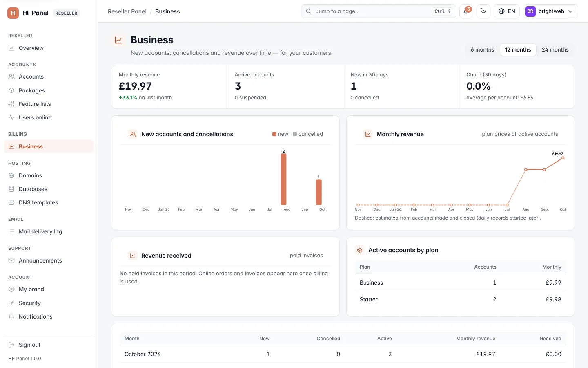The image size is (588, 368).
Task: Toggle the cancelled legend swatch
Action: [295, 134]
